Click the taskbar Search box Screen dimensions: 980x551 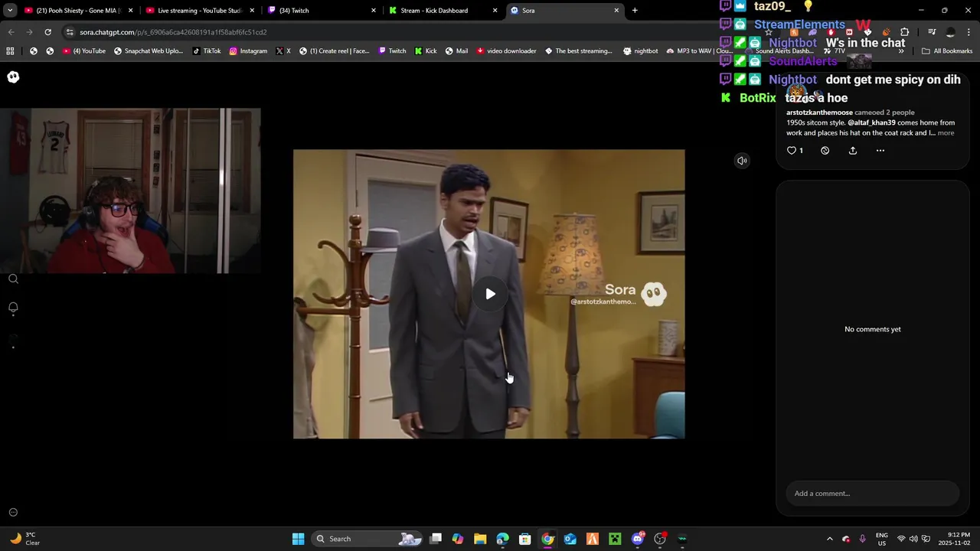pyautogui.click(x=368, y=539)
